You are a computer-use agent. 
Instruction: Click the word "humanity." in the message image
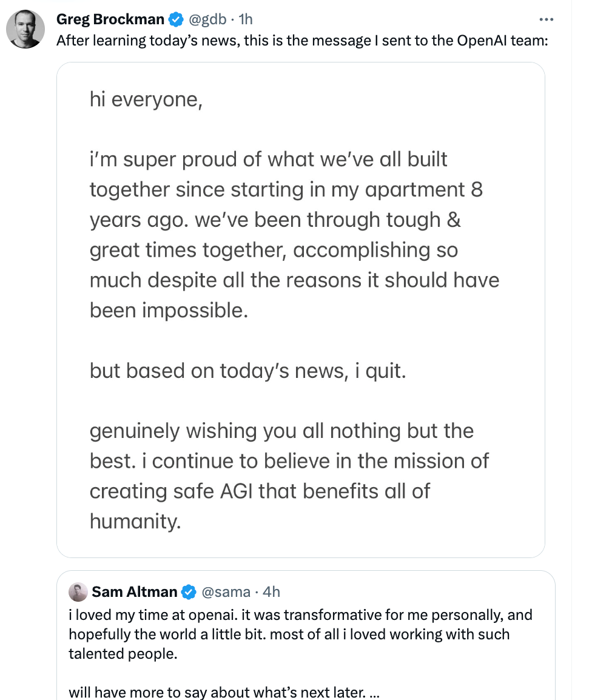point(135,521)
